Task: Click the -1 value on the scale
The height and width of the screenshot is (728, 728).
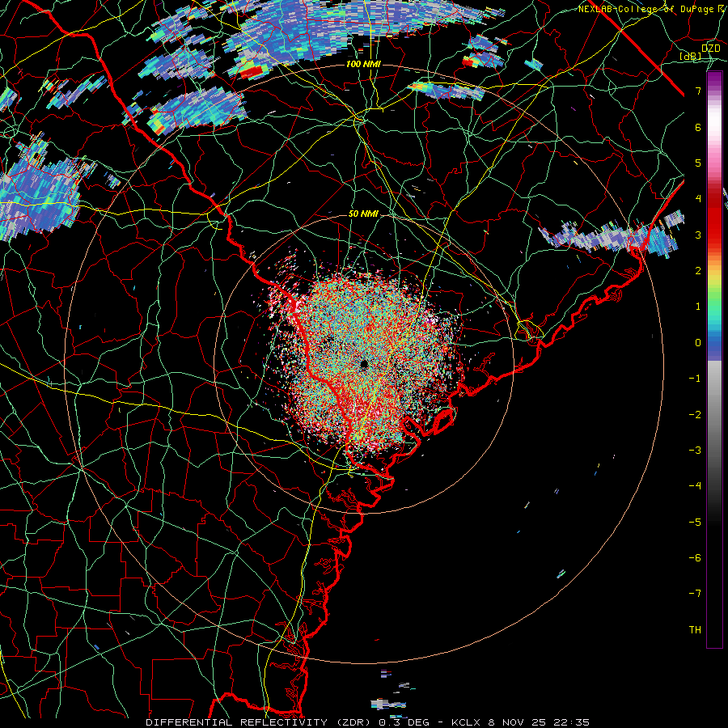Action: click(695, 378)
